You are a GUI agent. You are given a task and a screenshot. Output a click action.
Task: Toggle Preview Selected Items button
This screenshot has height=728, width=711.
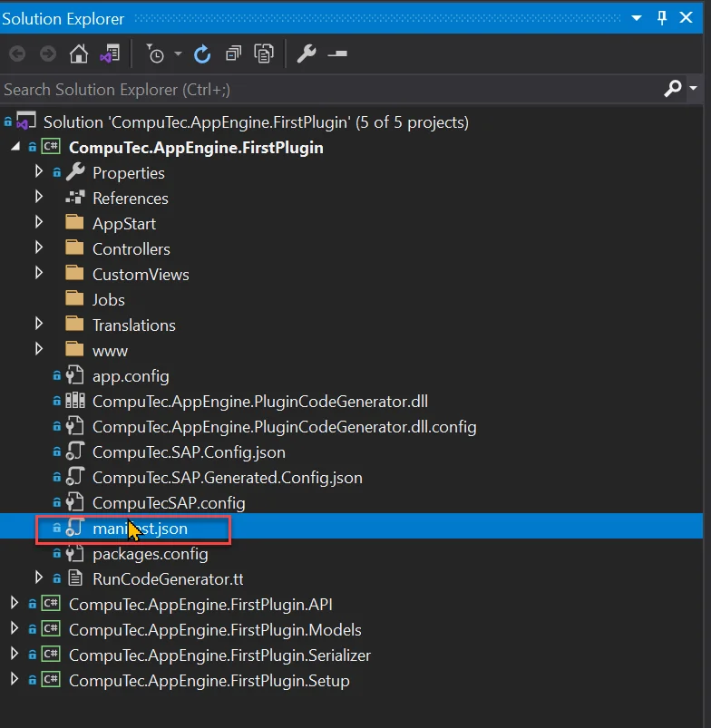coord(337,54)
